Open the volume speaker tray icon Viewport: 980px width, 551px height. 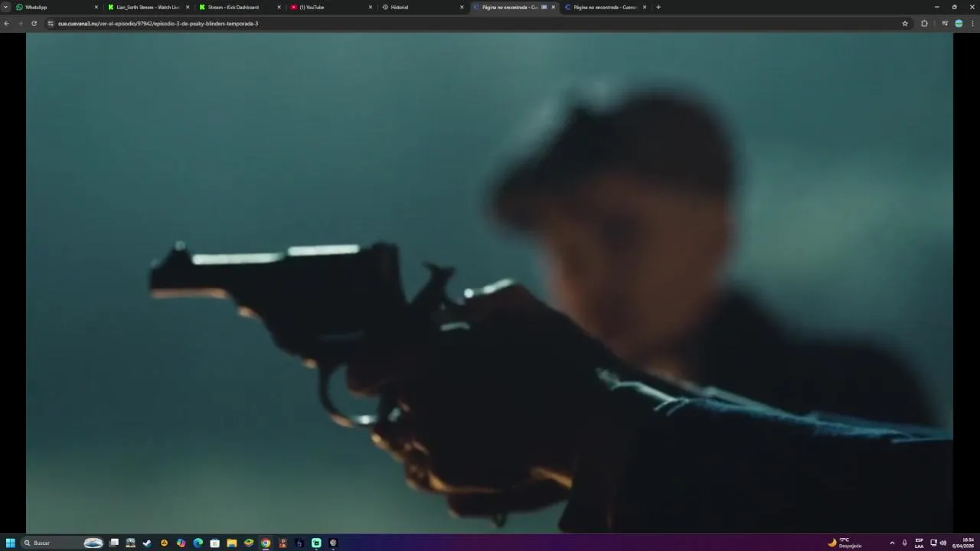click(x=942, y=543)
